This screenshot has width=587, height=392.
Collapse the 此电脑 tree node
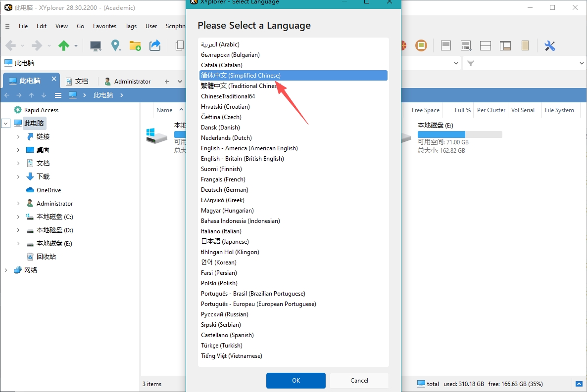tap(5, 123)
